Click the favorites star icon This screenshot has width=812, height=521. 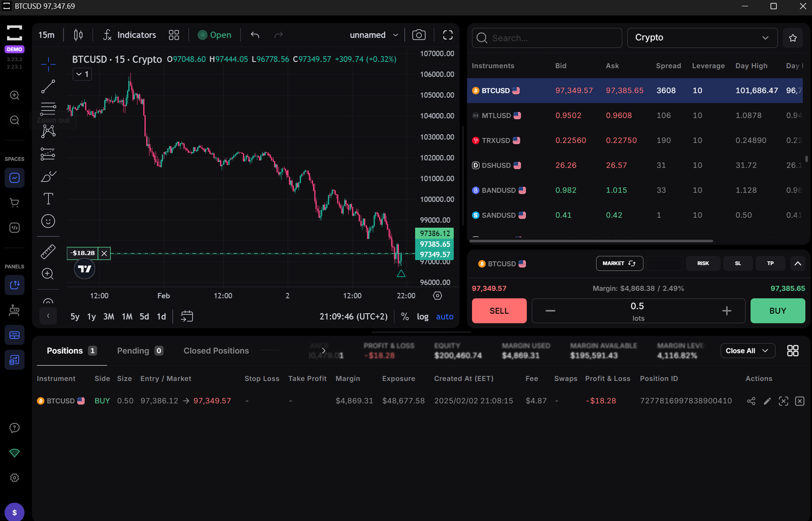[793, 38]
